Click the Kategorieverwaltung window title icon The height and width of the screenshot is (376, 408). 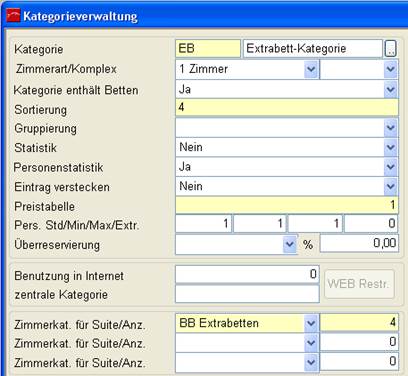13,16
